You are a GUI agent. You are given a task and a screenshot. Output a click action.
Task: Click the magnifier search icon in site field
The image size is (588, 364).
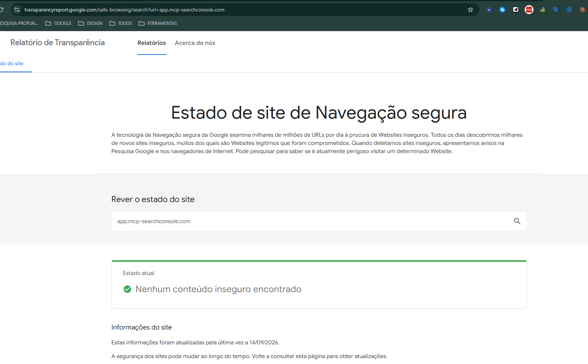click(x=517, y=221)
